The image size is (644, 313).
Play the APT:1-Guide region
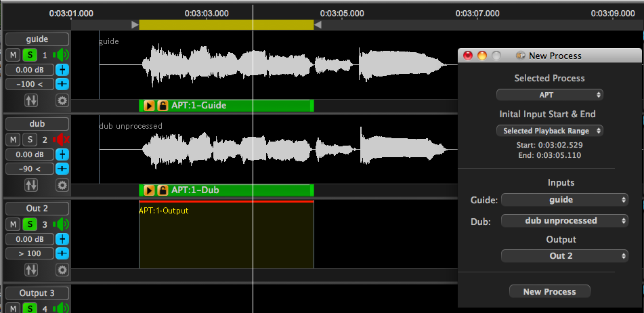click(150, 106)
